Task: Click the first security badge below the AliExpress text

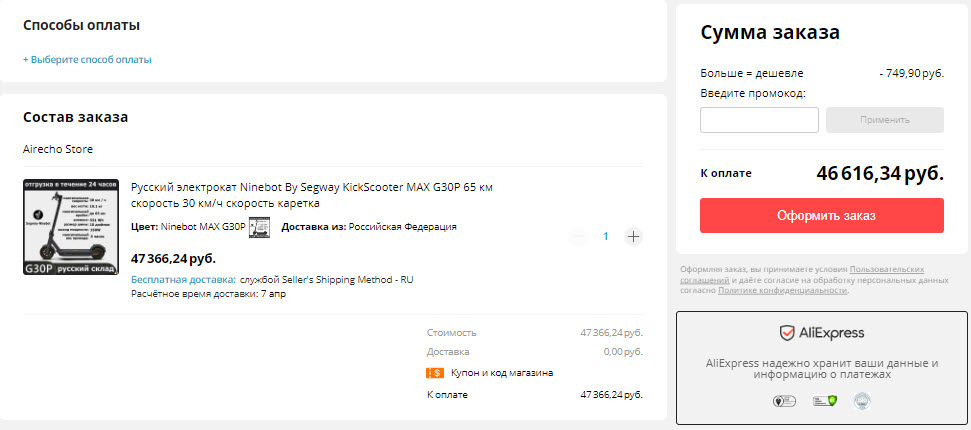Action: pyautogui.click(x=784, y=402)
